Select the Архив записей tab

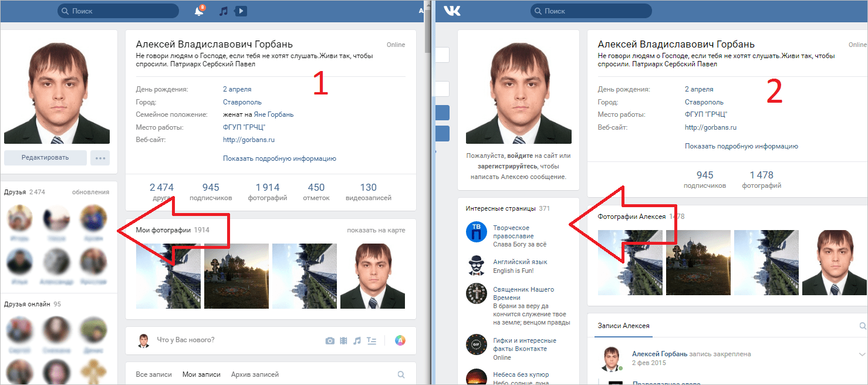pos(255,374)
